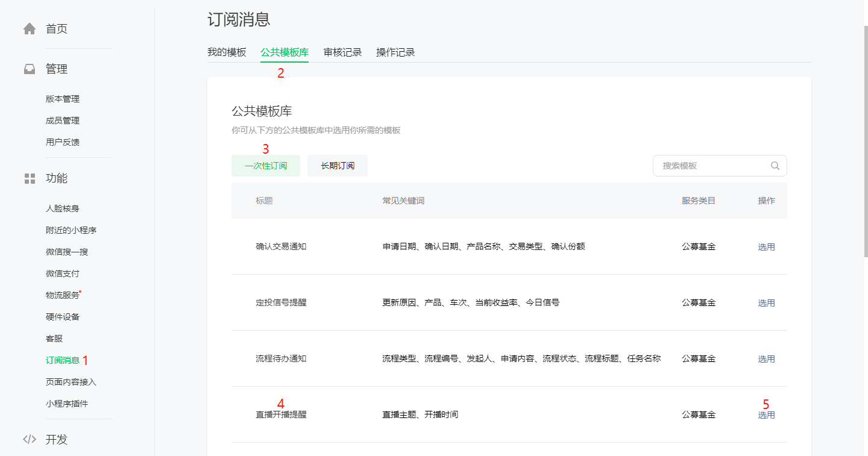868x456 pixels.
Task: Click the 直播开播提醒 template title
Action: (281, 414)
